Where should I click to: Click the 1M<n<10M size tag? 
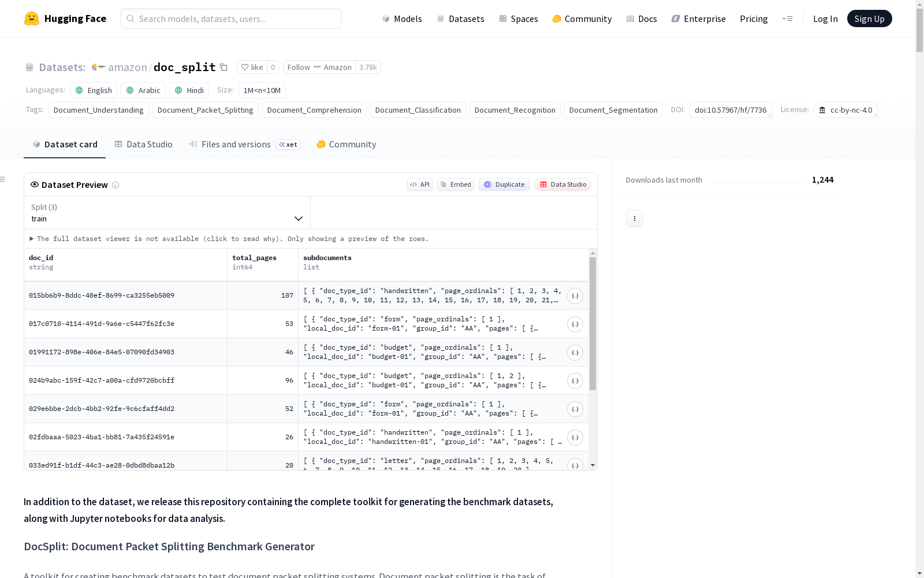point(262,90)
